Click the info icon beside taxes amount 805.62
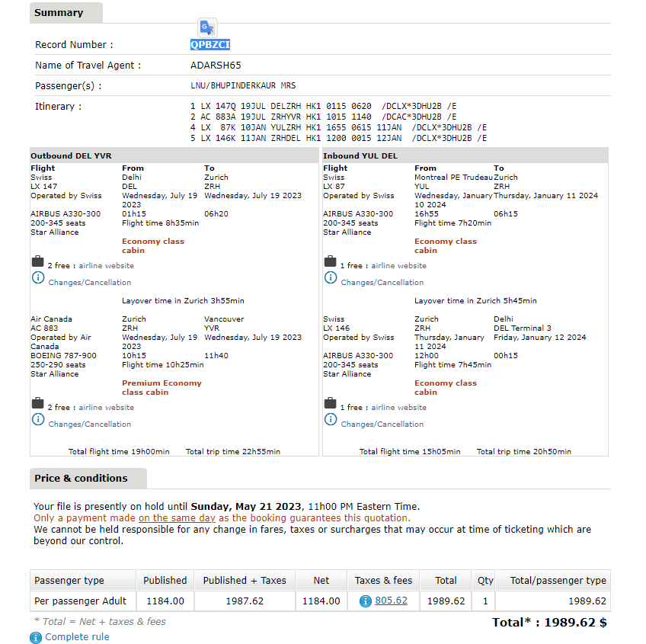The height and width of the screenshot is (644, 646). pyautogui.click(x=365, y=601)
